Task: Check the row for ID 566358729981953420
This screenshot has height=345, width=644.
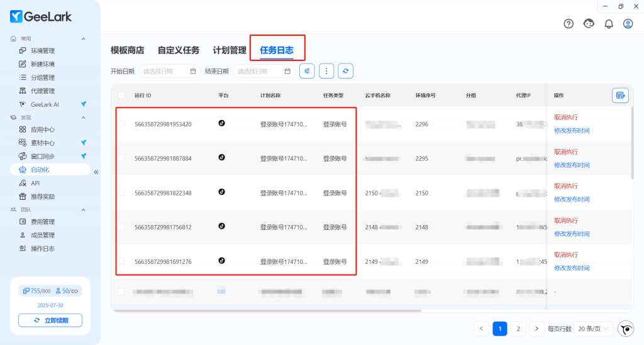Action: click(121, 124)
